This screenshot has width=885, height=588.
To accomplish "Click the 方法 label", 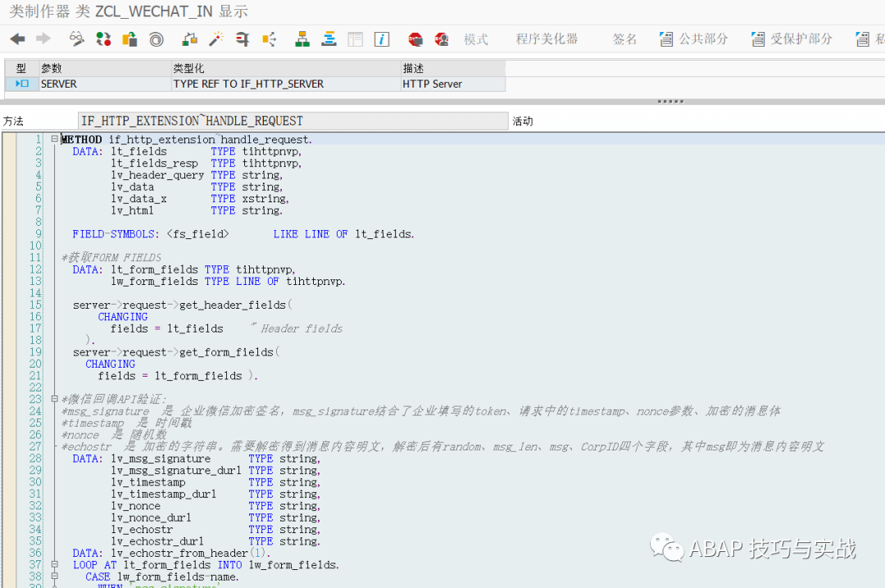I will tap(13, 120).
